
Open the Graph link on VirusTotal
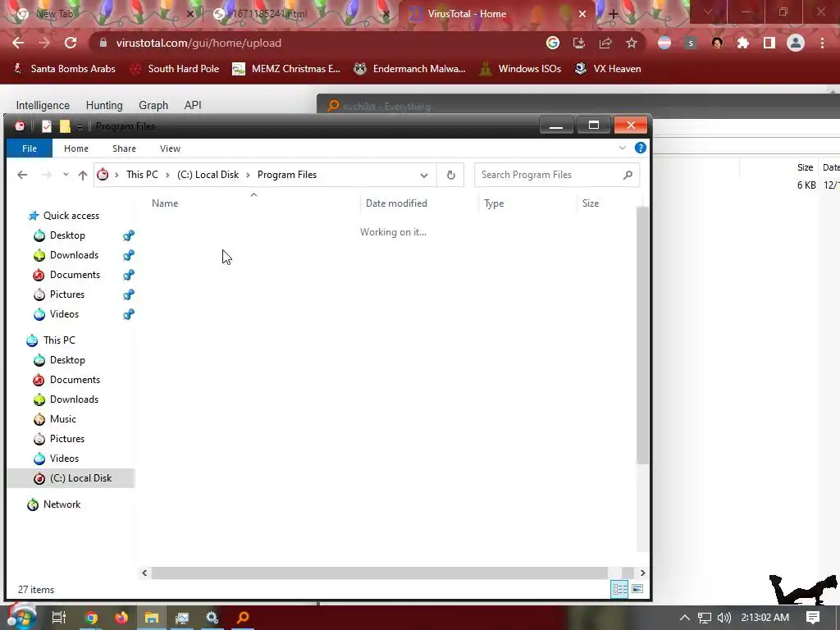[153, 105]
